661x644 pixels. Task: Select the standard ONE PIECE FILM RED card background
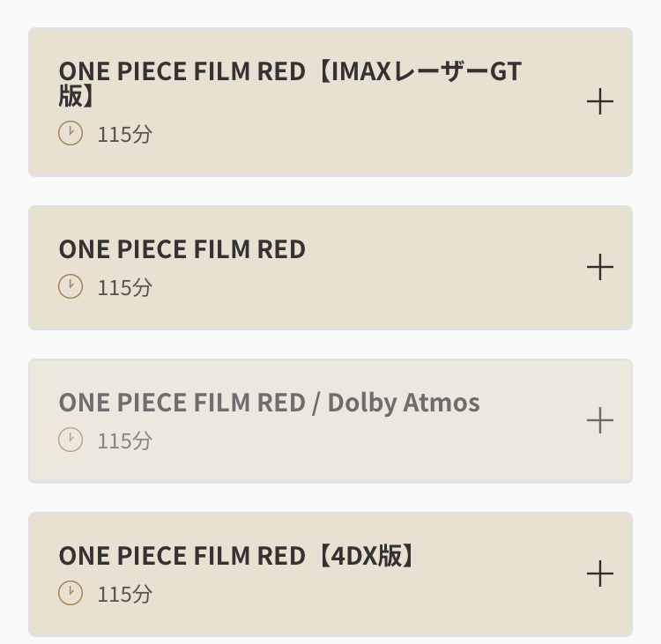[330, 268]
